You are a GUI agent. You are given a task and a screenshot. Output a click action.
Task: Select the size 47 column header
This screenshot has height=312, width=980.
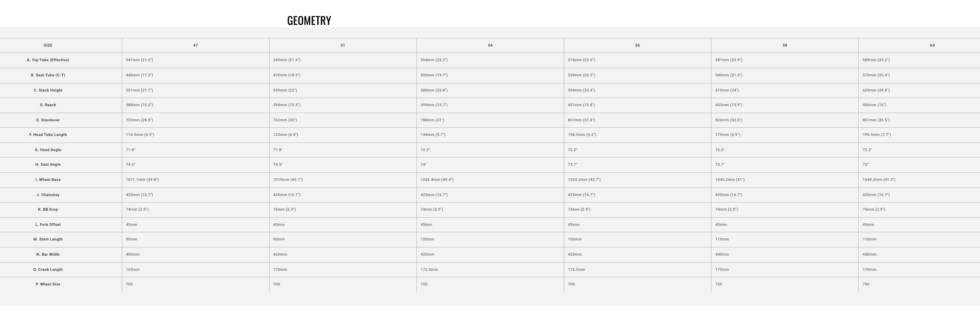(195, 45)
